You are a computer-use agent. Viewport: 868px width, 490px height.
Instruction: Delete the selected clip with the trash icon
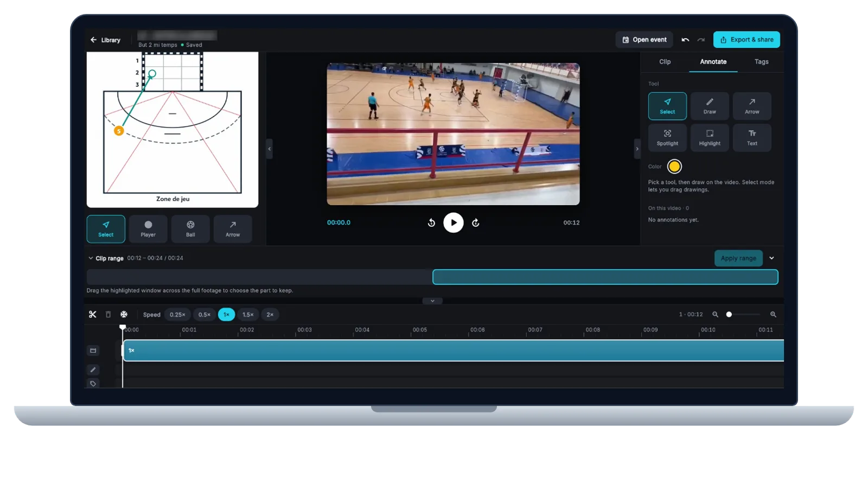click(x=108, y=315)
